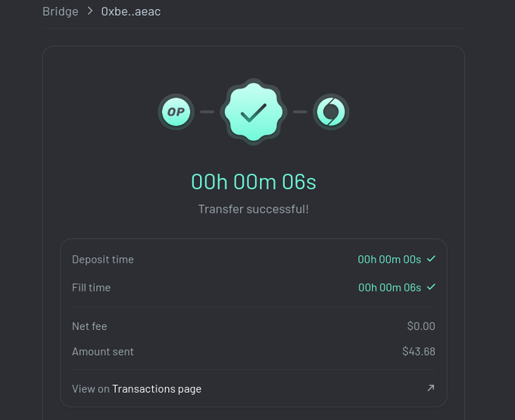Click the checkmark beside Deposit time
515x420 pixels.
tap(431, 259)
